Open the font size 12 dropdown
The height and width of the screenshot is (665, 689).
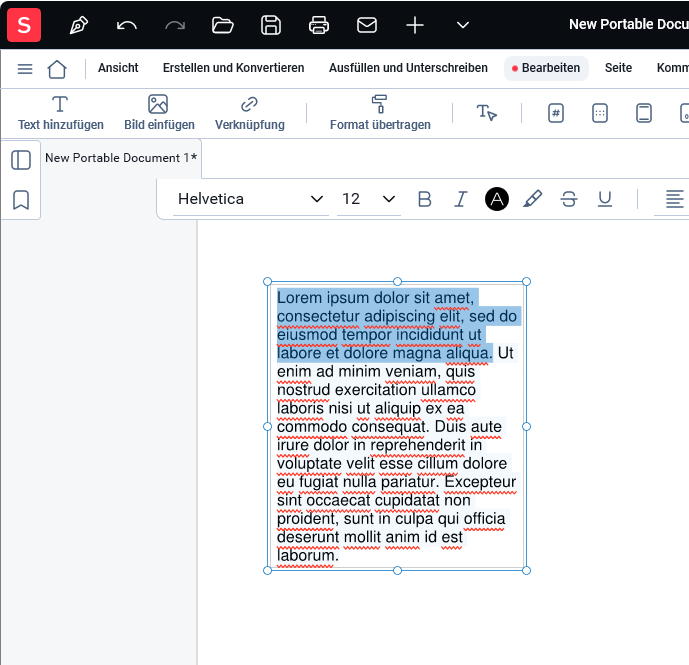369,199
